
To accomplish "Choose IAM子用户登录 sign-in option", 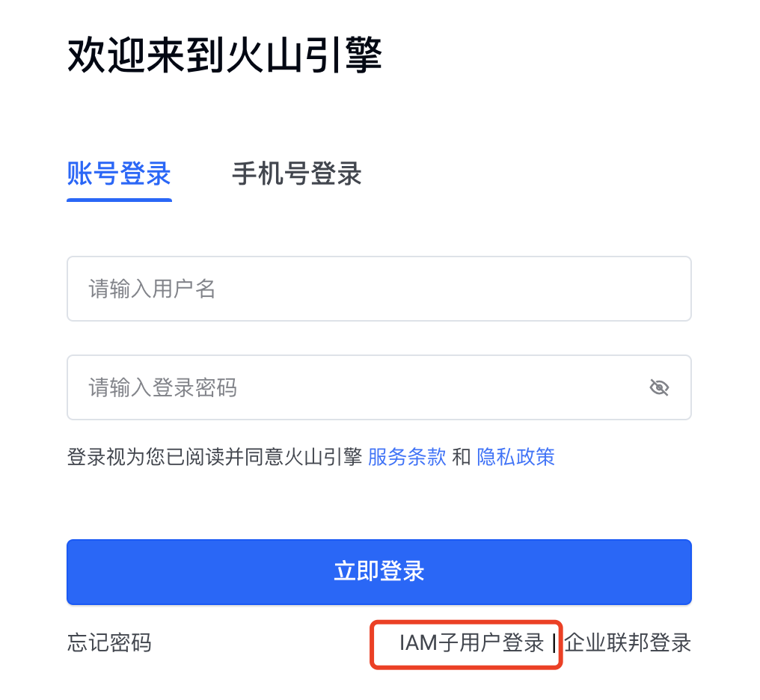I will tap(471, 642).
